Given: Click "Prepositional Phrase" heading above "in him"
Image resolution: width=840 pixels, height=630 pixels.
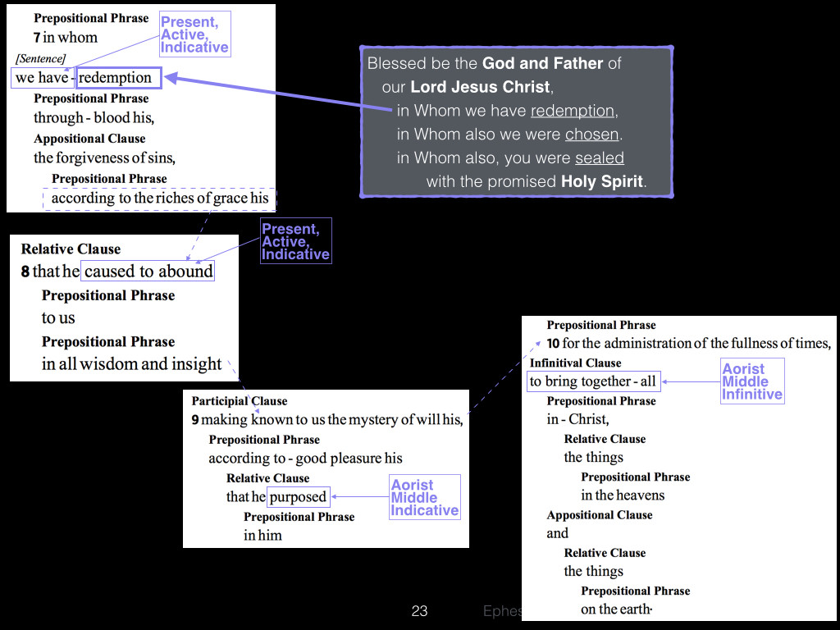Looking at the screenshot, I should [299, 517].
